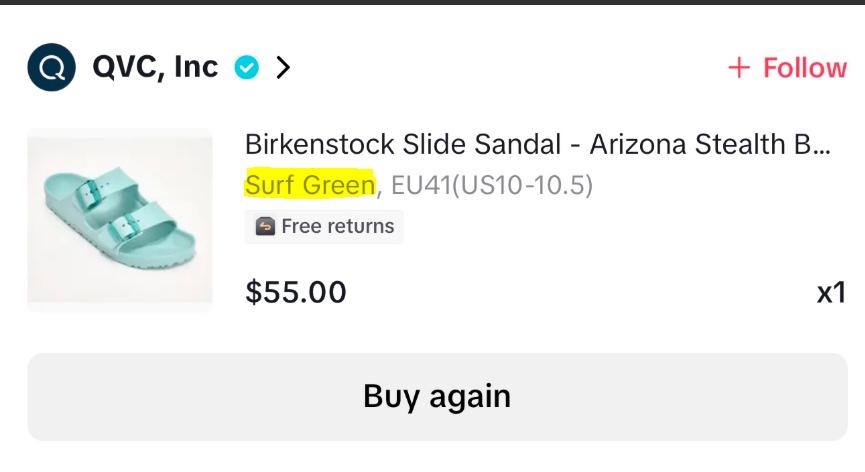Click the plus icon beside Follow
865x472 pixels.
click(x=738, y=68)
